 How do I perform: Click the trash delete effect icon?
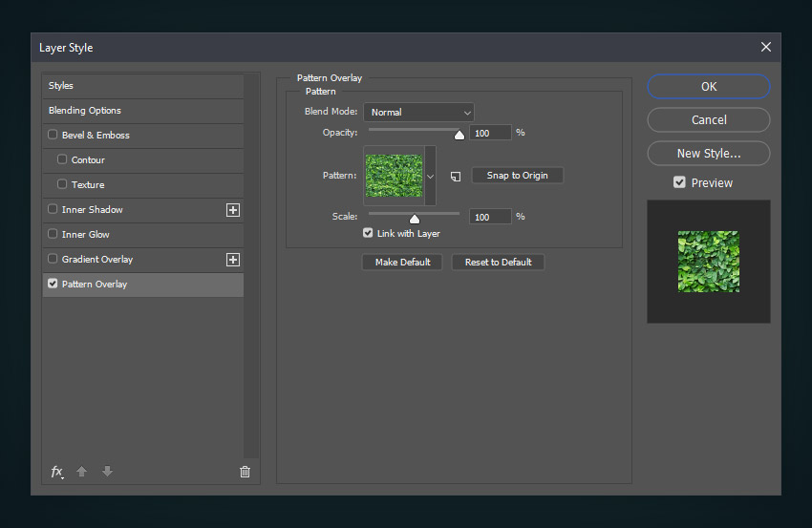245,472
